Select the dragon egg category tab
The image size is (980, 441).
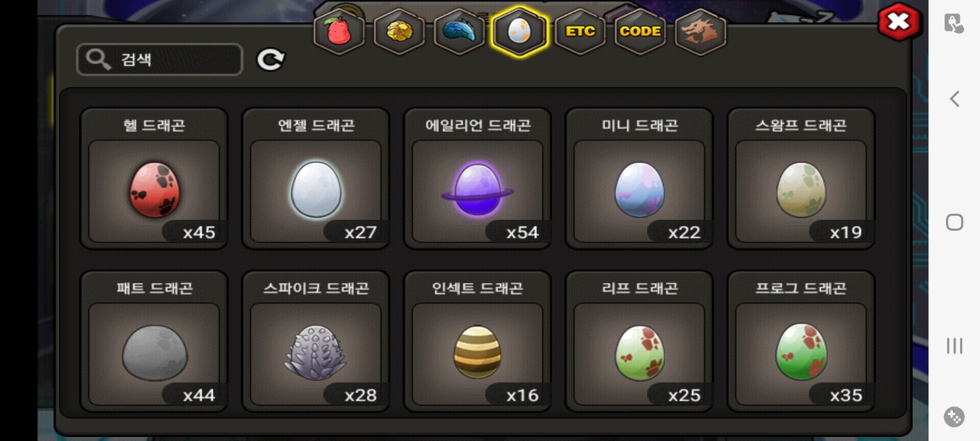519,31
